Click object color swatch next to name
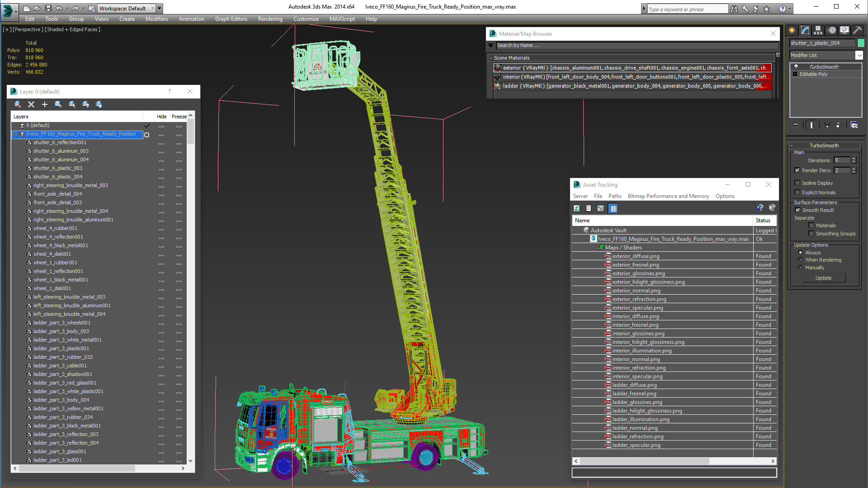This screenshot has width=868, height=488. pos(861,43)
